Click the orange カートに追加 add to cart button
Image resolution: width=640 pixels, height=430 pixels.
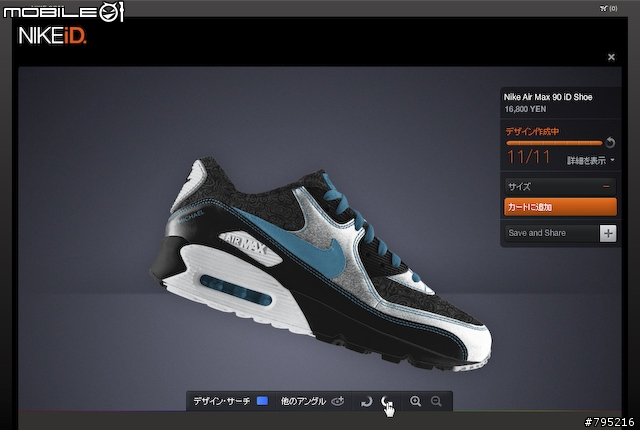click(x=560, y=207)
